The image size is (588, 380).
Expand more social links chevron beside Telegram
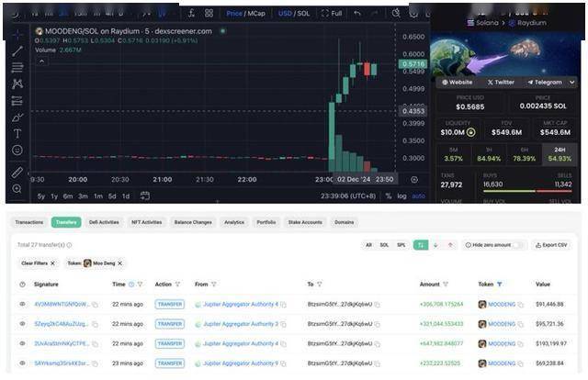click(x=571, y=82)
